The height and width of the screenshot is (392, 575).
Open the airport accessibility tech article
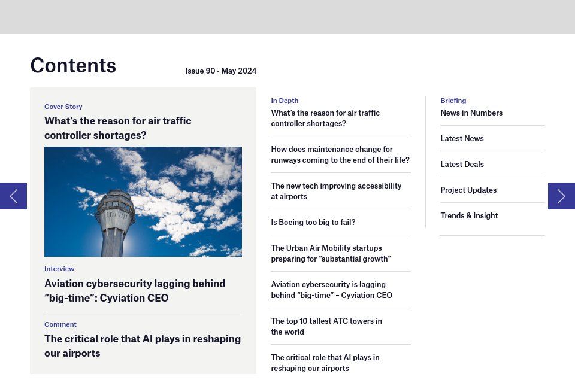tap(336, 191)
